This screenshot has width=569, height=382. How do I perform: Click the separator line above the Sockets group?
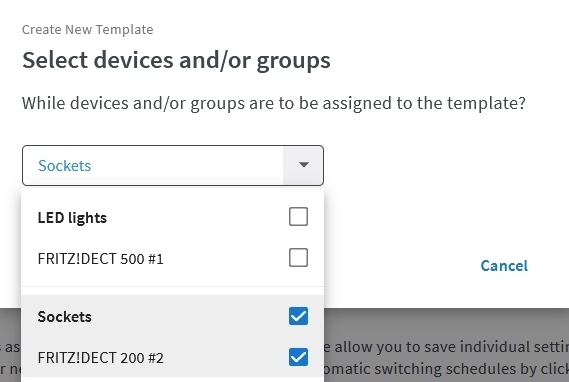(173, 287)
